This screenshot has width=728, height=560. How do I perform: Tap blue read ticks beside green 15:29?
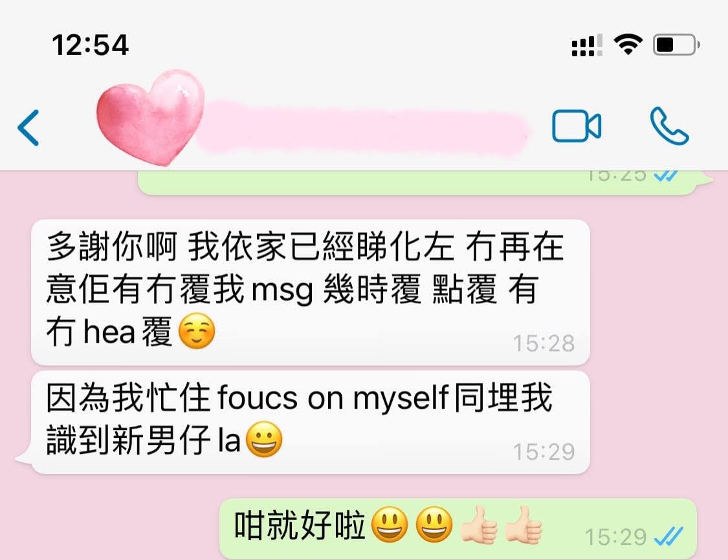pos(668,537)
